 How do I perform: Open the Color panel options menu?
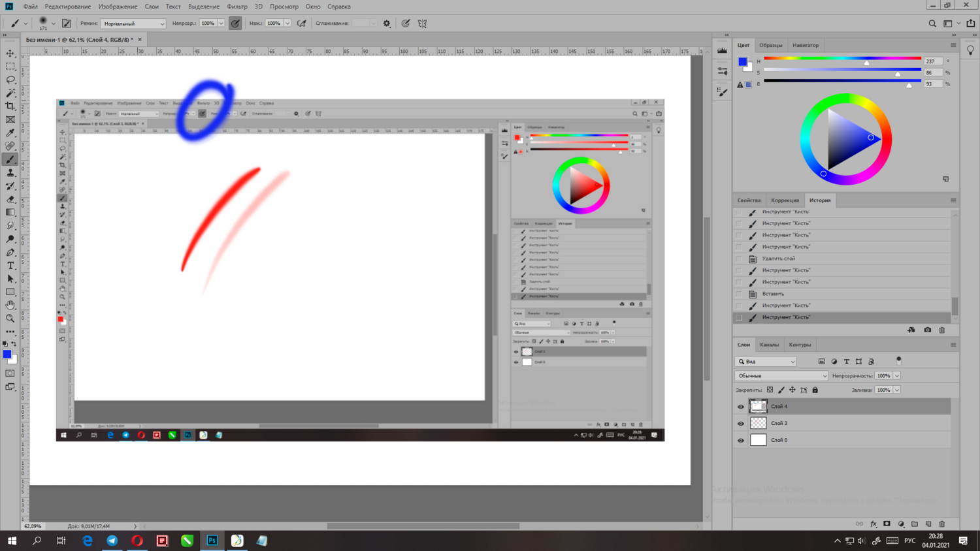(953, 45)
